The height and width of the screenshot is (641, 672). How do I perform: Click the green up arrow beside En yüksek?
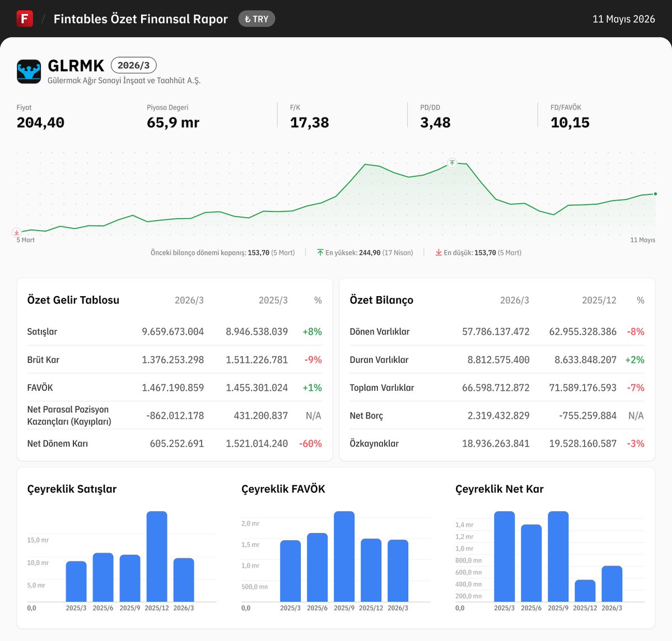320,252
